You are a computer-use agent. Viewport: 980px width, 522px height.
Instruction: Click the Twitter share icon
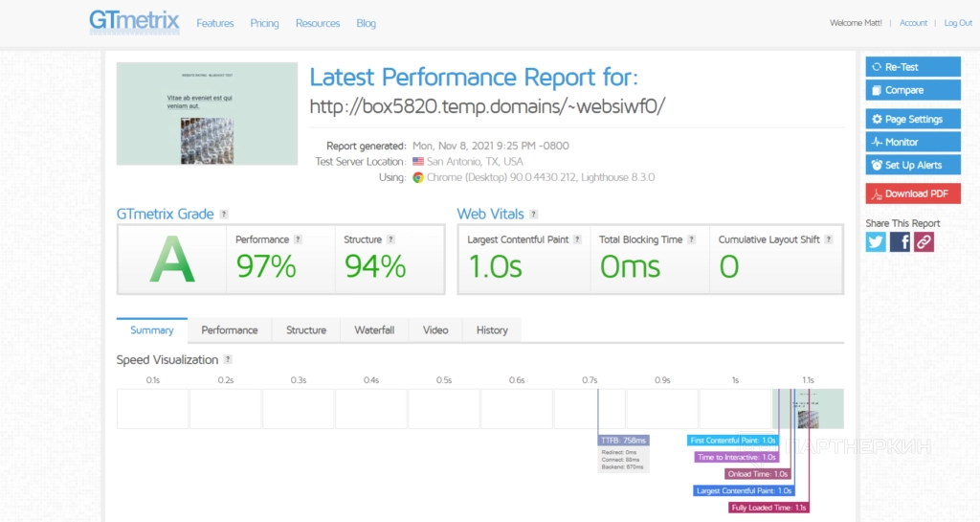(876, 242)
